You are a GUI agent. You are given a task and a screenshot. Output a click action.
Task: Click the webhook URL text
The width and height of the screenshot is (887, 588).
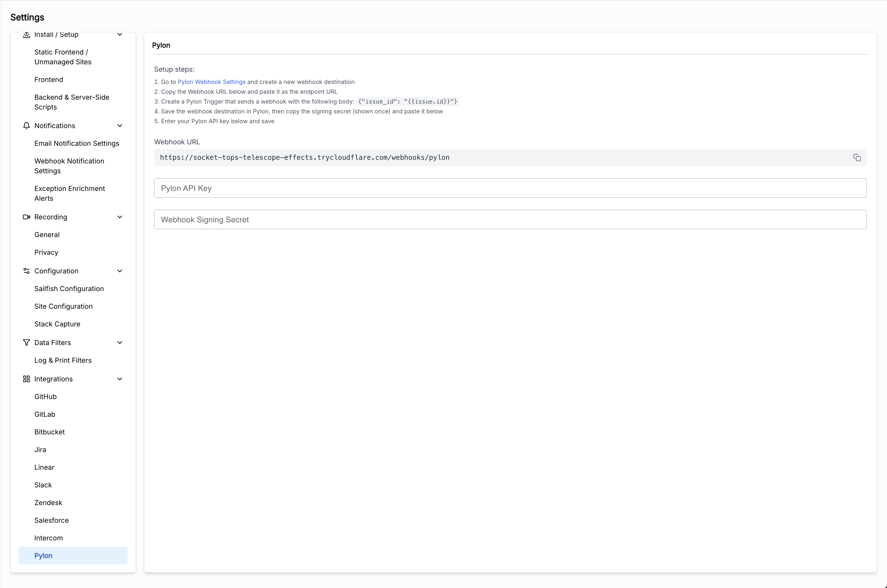point(305,158)
